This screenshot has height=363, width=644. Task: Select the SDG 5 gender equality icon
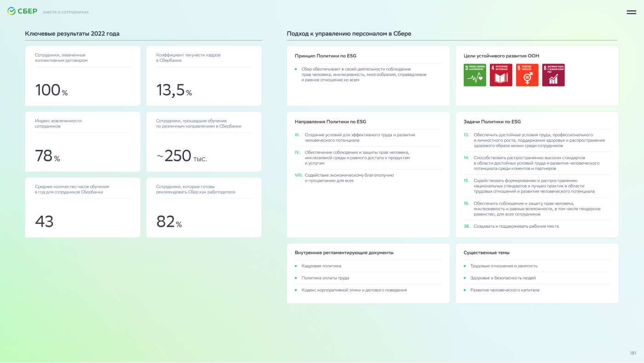(527, 75)
